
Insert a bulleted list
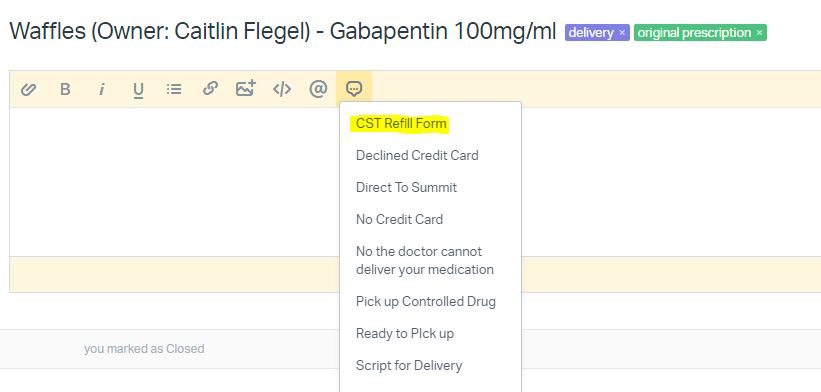tap(174, 89)
